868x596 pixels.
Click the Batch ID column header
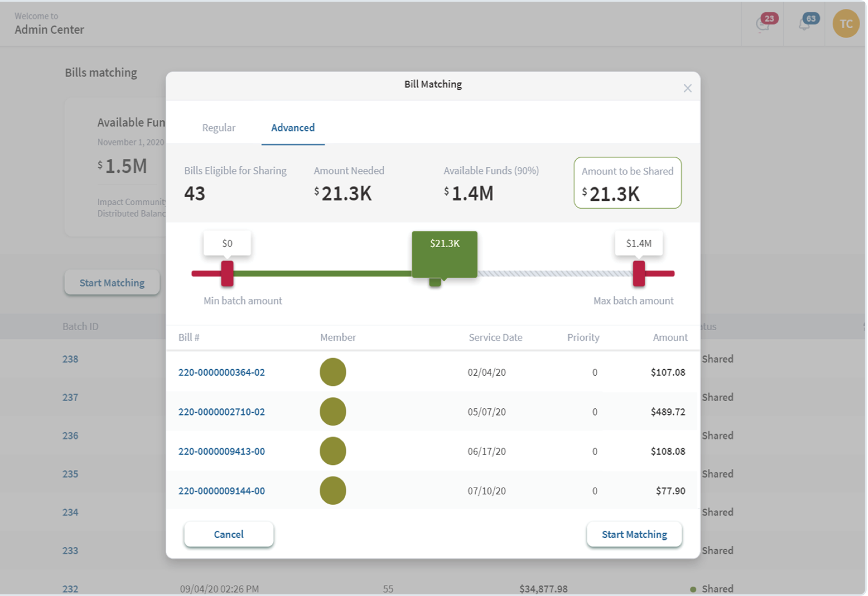coord(80,326)
